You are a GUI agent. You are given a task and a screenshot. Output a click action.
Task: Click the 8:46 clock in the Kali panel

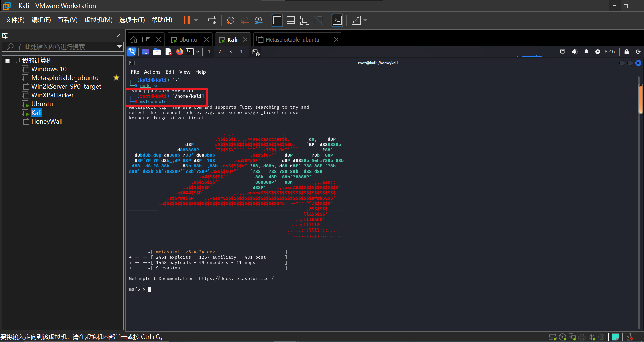click(x=610, y=52)
